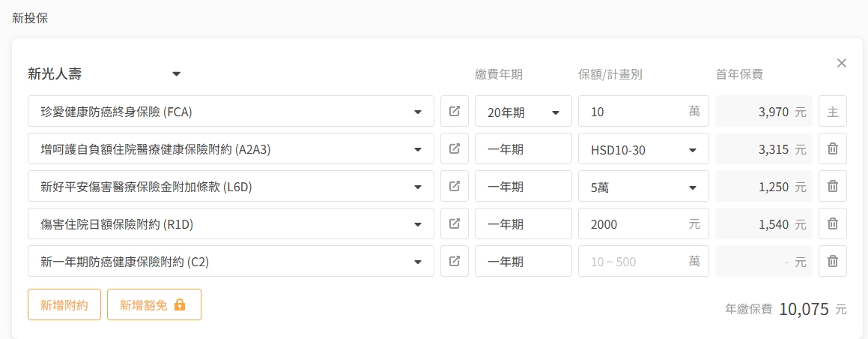868x339 pixels.
Task: Open the HSD10-30 plan dropdown
Action: pos(643,148)
